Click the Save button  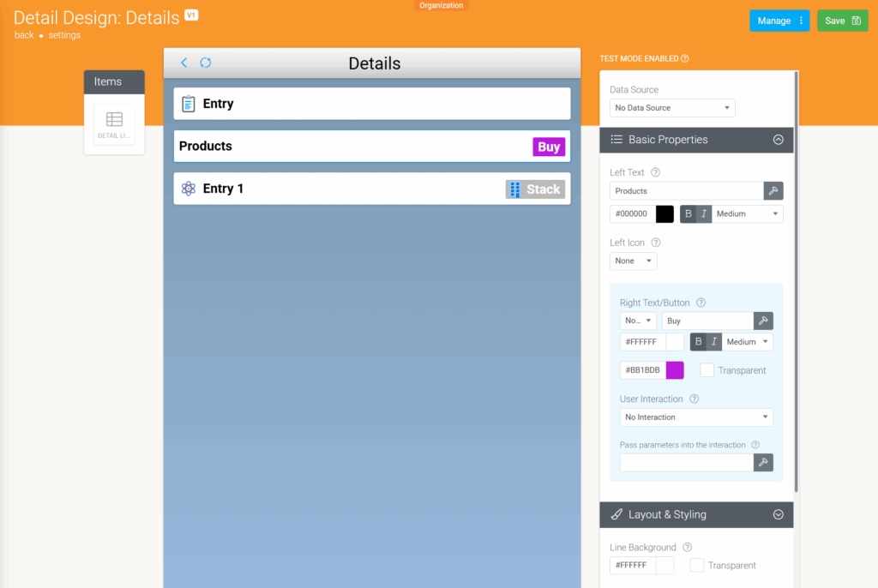842,21
